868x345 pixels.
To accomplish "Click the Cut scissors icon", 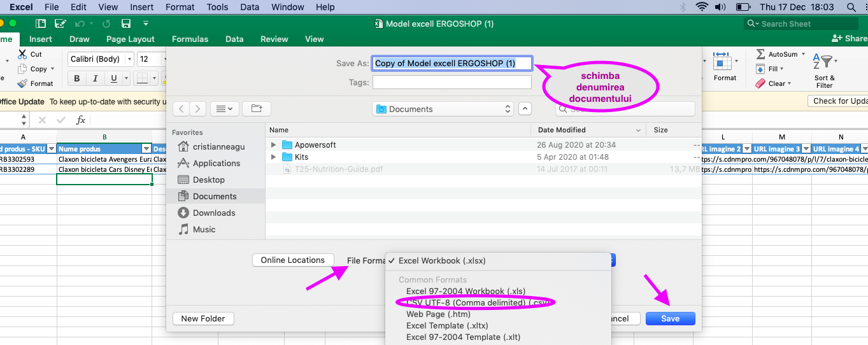I will 22,54.
